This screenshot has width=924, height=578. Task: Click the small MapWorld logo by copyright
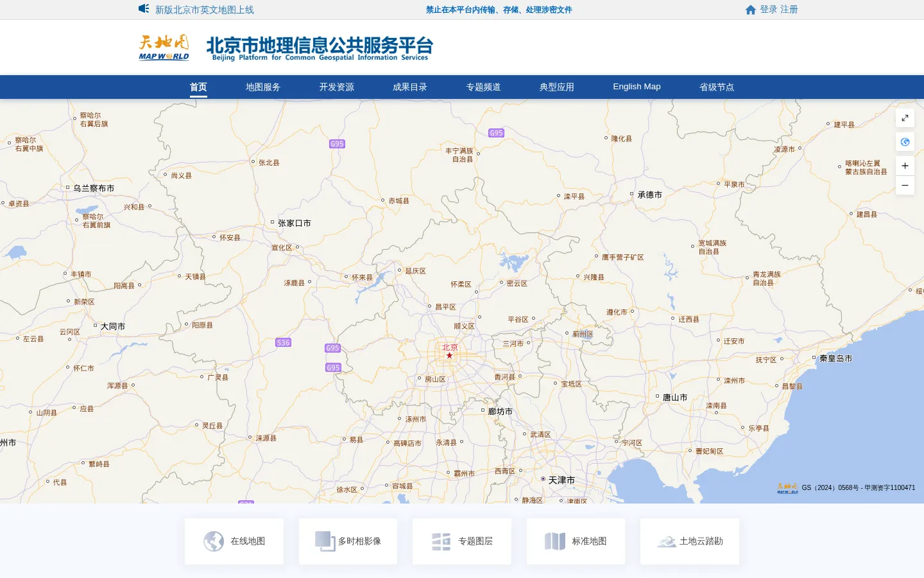pyautogui.click(x=787, y=488)
